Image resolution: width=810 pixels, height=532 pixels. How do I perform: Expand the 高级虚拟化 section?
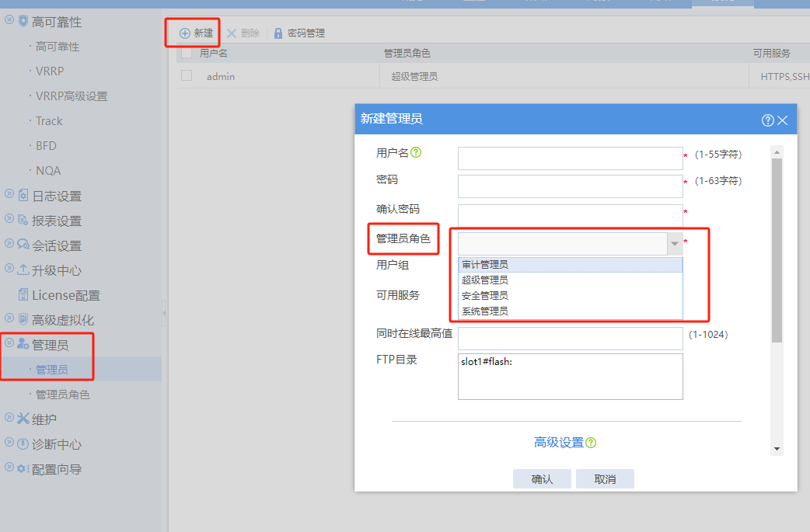click(x=9, y=318)
